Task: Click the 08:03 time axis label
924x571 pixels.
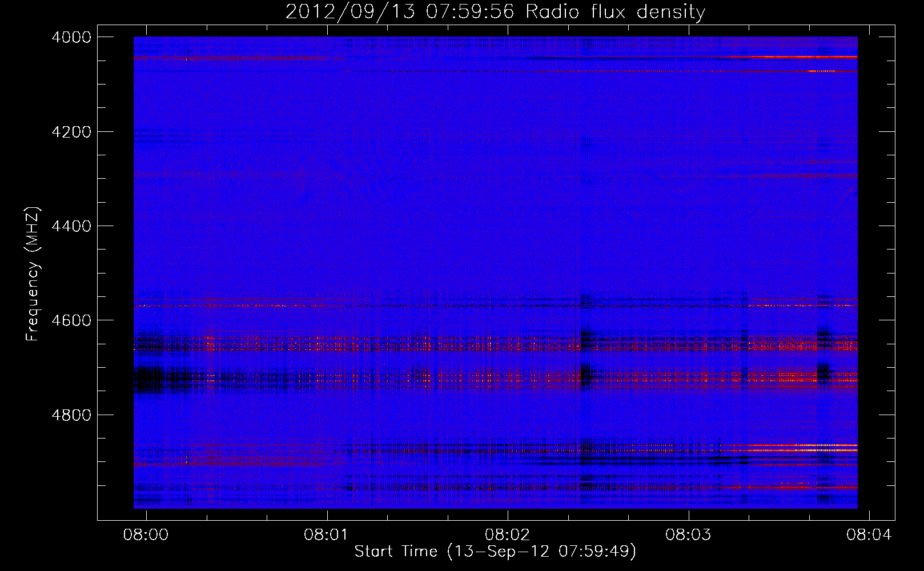Action: 688,534
